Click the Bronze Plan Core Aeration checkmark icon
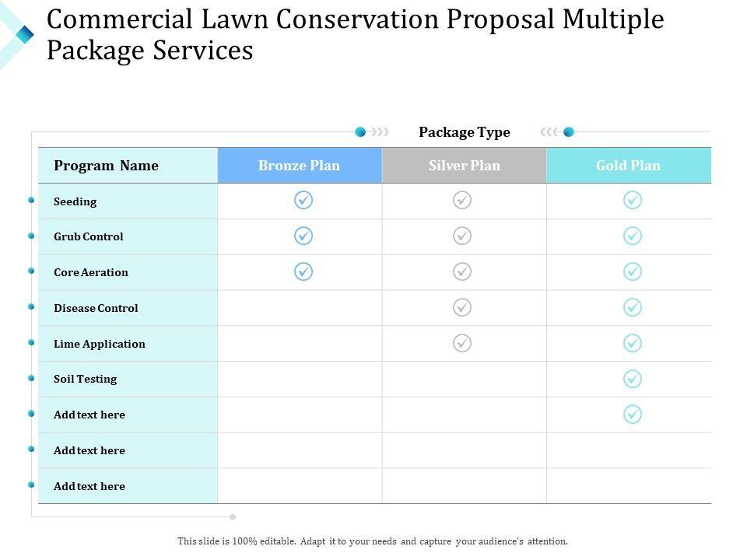747x560 pixels. coord(303,271)
